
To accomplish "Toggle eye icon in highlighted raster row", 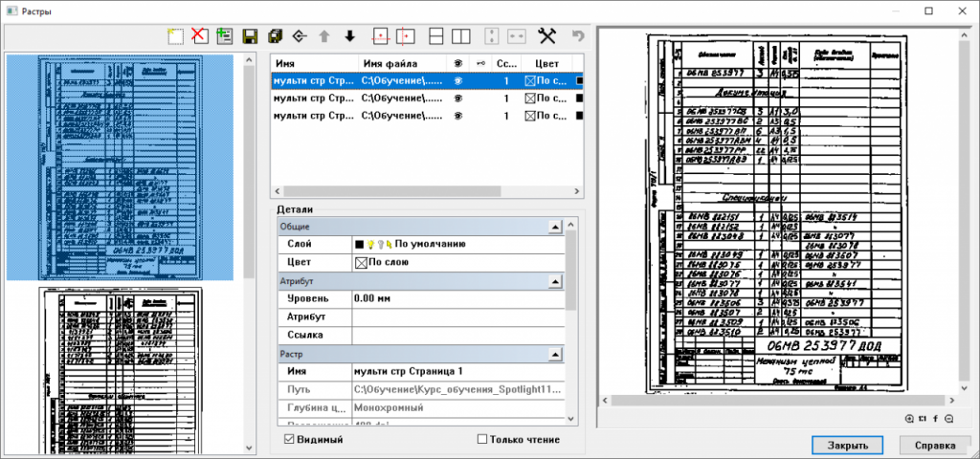I will tap(457, 80).
